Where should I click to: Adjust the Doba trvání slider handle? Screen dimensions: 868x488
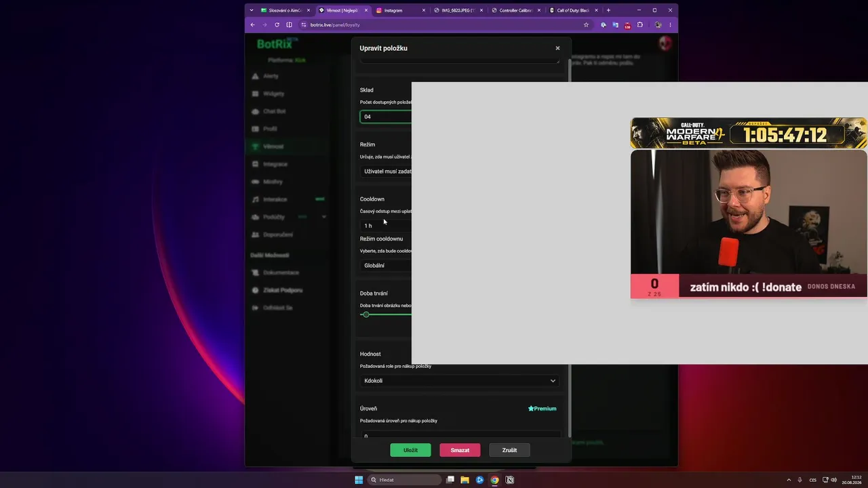point(366,314)
